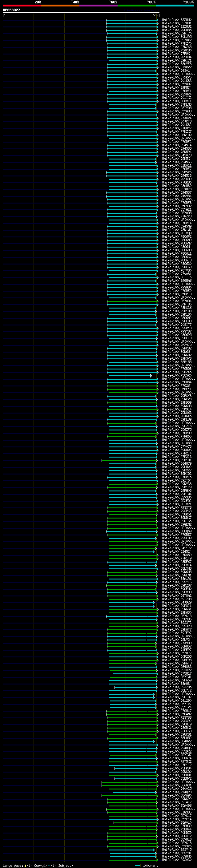Select hit label UniRef100_Q94HQ6
Viewport: 197px width, 868px height.
[177, 748]
